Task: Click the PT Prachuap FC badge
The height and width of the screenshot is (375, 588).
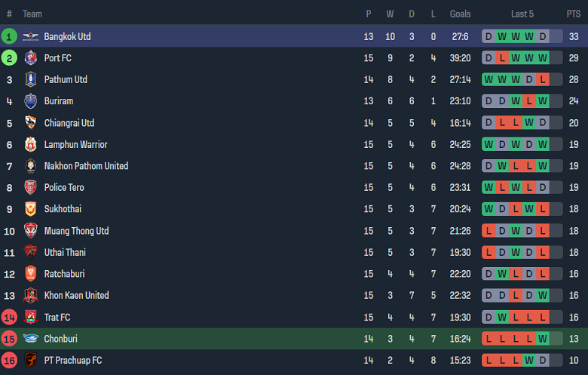Action: [x=30, y=360]
